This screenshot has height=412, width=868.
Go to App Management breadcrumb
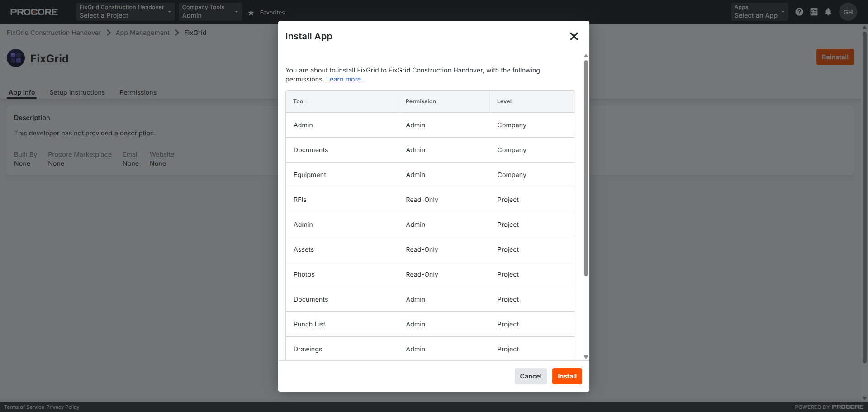coord(142,33)
